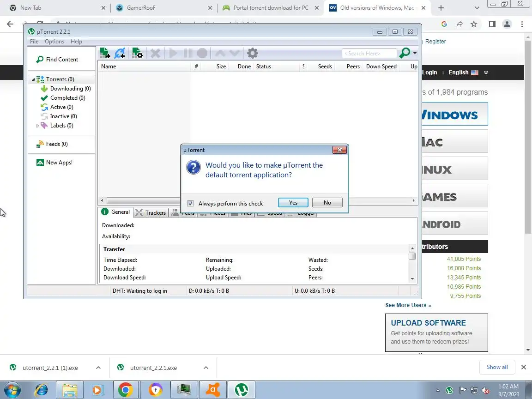Click Transfer panel scroll-down arrow
This screenshot has height=399, width=532.
click(x=412, y=278)
